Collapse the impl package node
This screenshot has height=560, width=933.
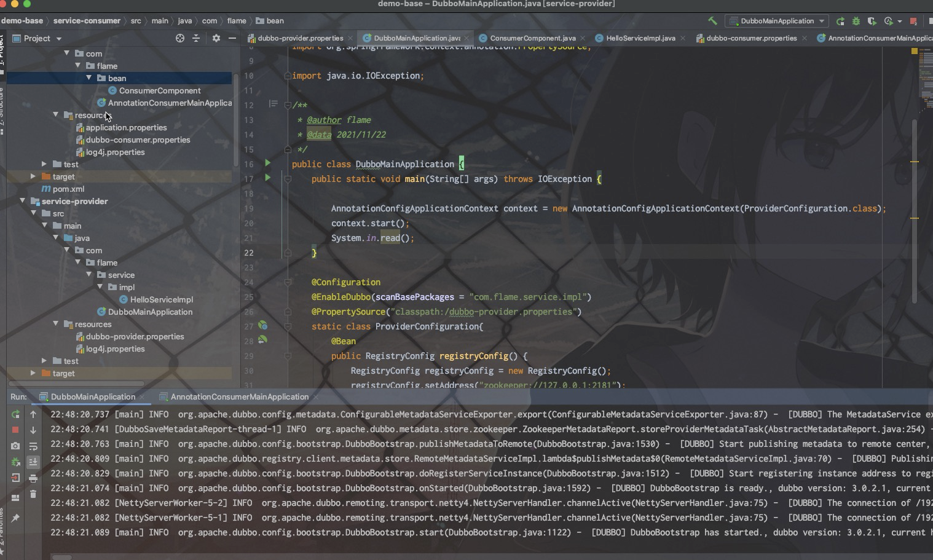tap(100, 287)
